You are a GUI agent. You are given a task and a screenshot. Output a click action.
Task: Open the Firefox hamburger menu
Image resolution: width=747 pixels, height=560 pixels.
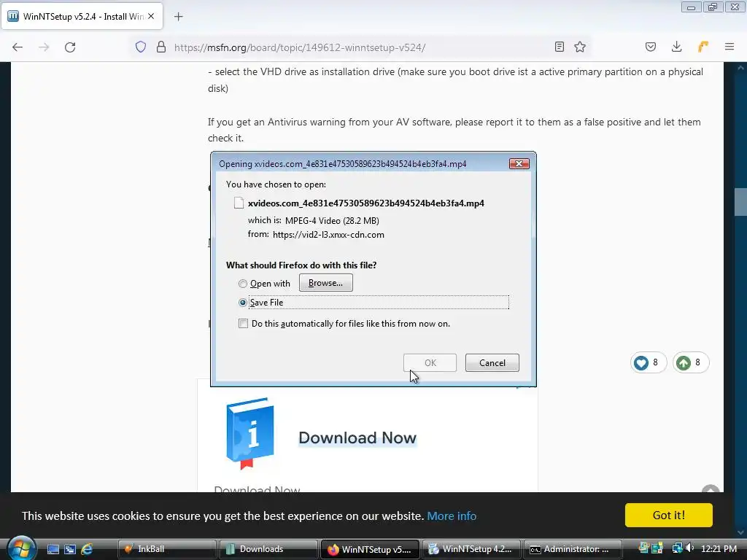[x=729, y=47]
